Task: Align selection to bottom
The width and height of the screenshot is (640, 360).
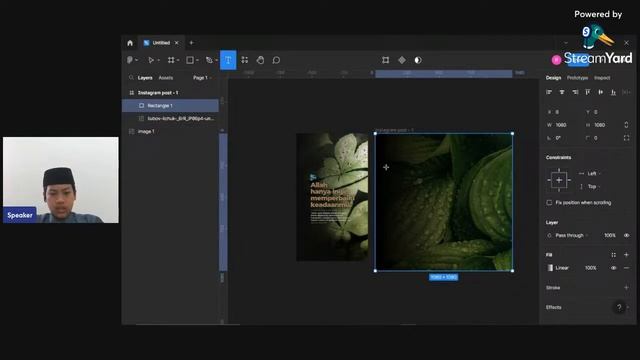Action: [613, 92]
